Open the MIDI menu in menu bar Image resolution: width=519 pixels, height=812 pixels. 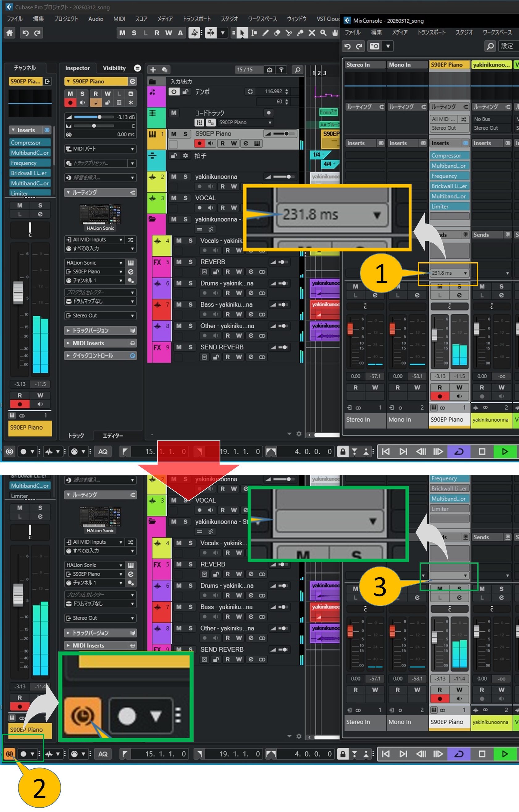coord(119,19)
